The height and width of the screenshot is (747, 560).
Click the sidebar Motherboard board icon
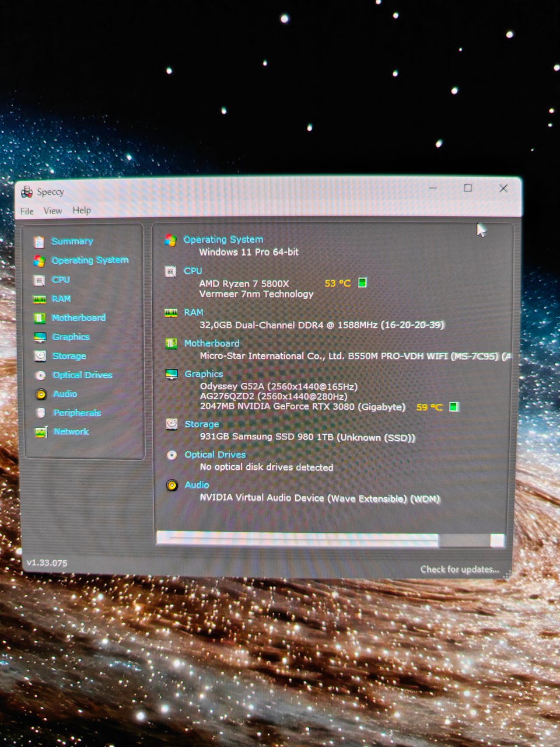pos(40,318)
